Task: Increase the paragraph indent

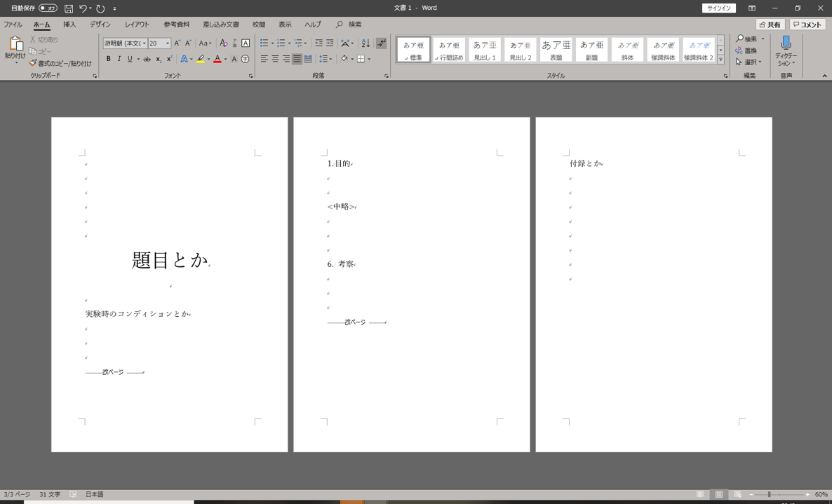Action: tap(330, 43)
